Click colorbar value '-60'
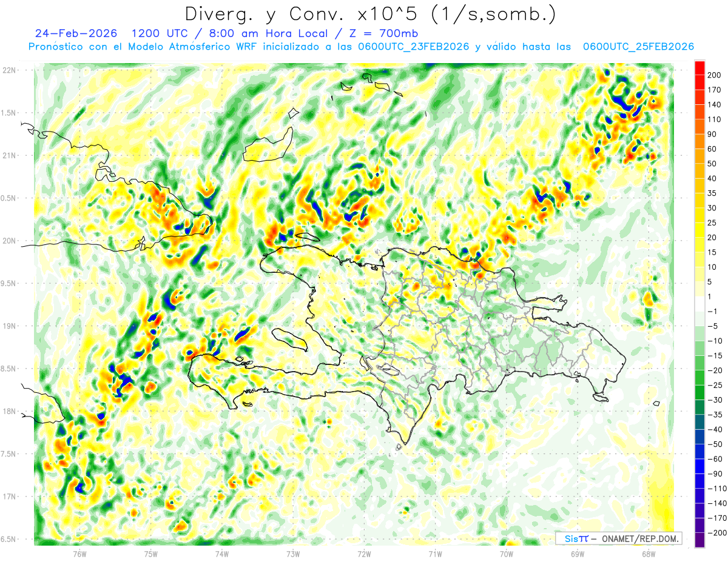The height and width of the screenshot is (562, 728). (715, 459)
